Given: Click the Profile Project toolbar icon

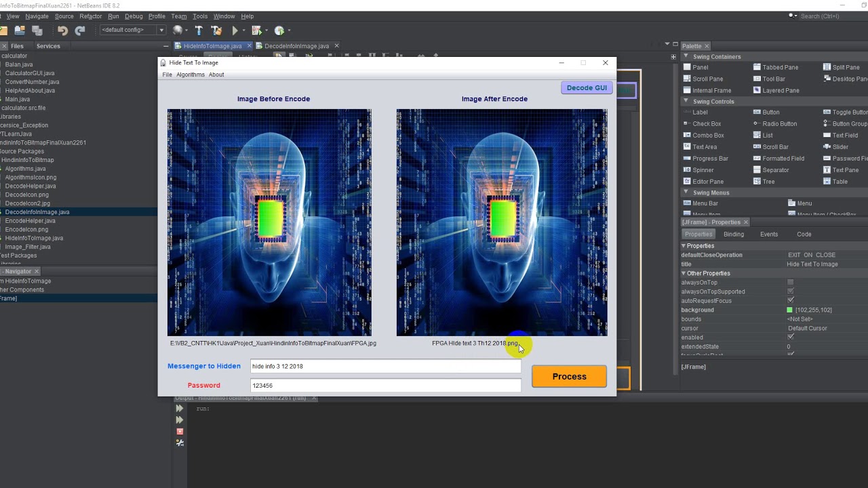Looking at the screenshot, I should pyautogui.click(x=279, y=30).
